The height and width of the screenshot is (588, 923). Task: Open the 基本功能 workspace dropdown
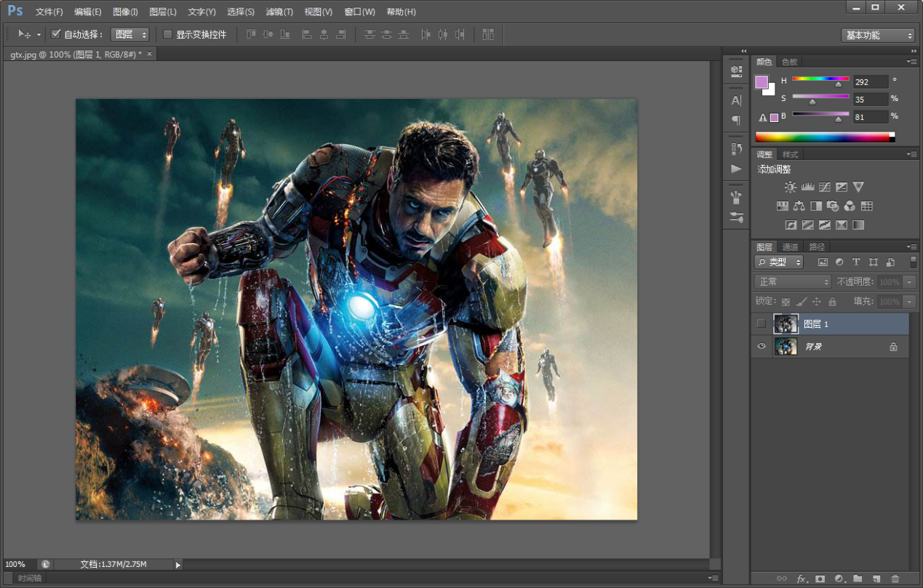878,35
